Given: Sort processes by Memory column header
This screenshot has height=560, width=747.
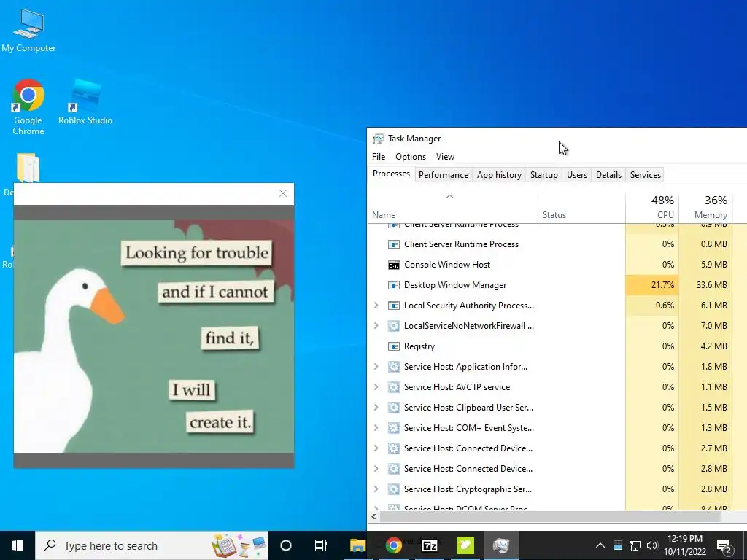Looking at the screenshot, I should (x=705, y=208).
